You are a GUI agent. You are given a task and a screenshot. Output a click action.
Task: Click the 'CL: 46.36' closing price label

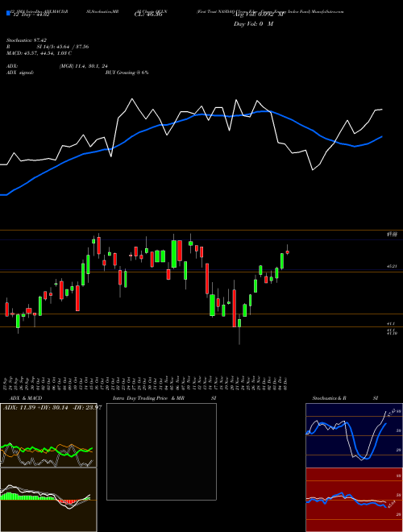pos(148,15)
